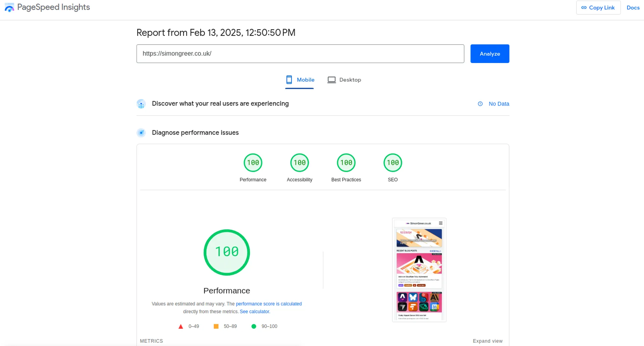This screenshot has width=644, height=346.
Task: Click the monitor icon beside Desktop
Action: (x=332, y=80)
